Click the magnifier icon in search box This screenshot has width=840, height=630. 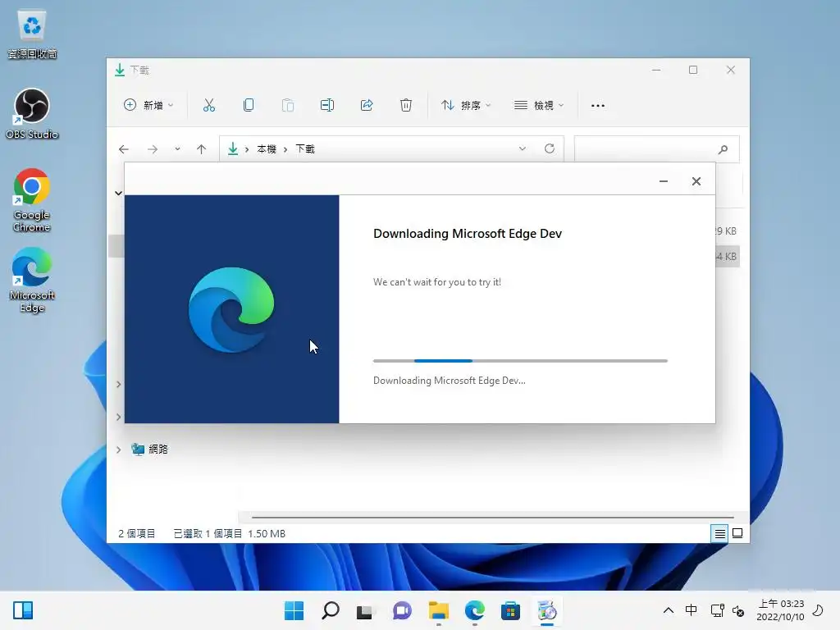click(x=724, y=149)
